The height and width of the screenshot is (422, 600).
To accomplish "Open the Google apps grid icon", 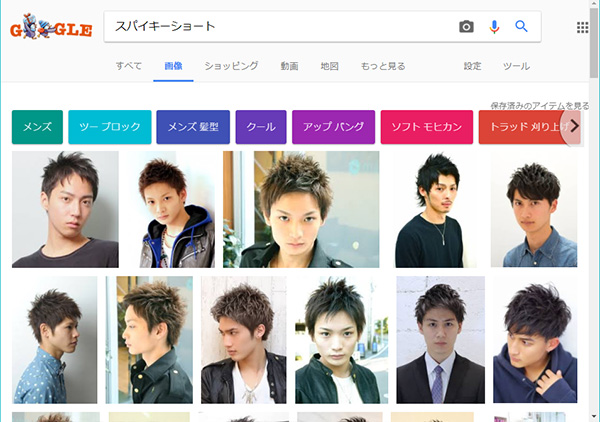I will tap(583, 27).
